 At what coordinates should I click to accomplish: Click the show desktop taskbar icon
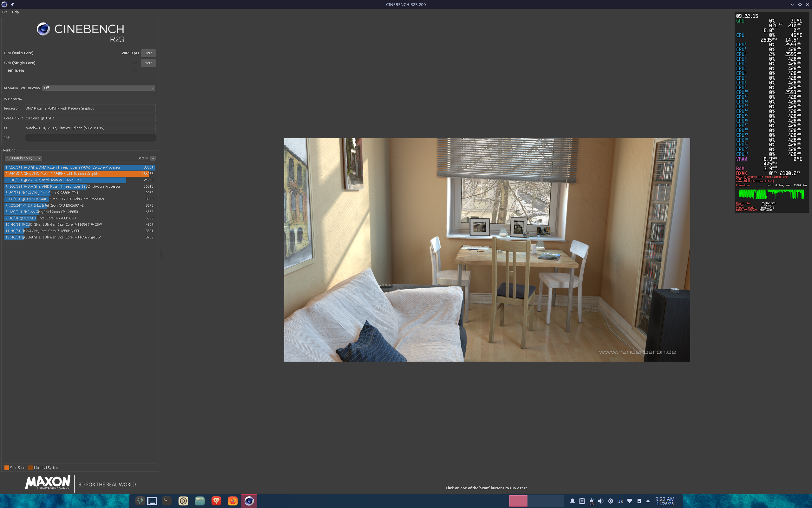(152, 501)
